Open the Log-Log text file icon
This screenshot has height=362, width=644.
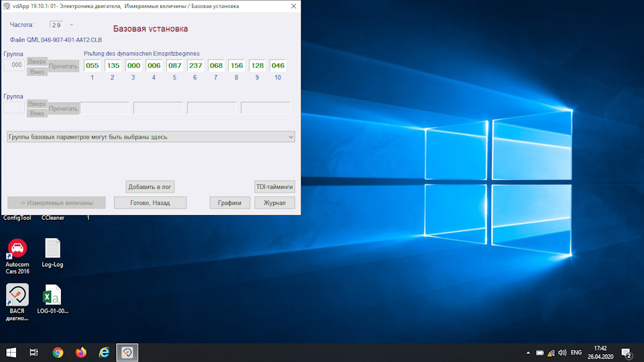52,253
